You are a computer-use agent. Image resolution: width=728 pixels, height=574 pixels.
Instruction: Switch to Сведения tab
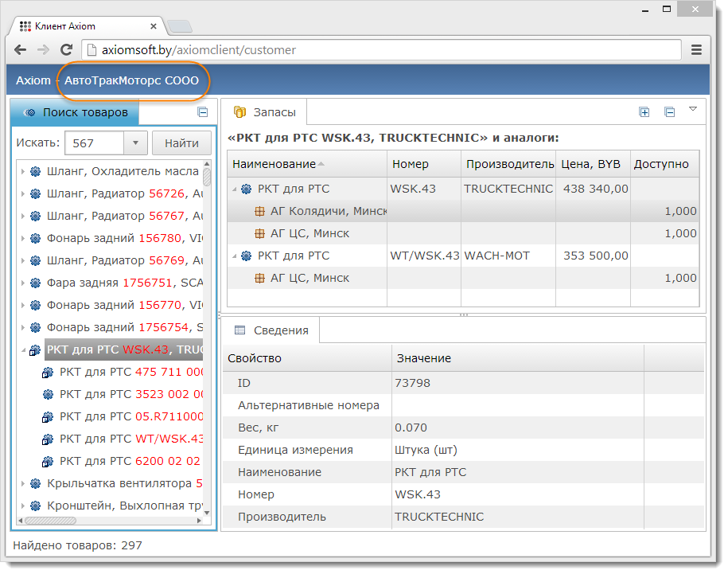click(271, 330)
